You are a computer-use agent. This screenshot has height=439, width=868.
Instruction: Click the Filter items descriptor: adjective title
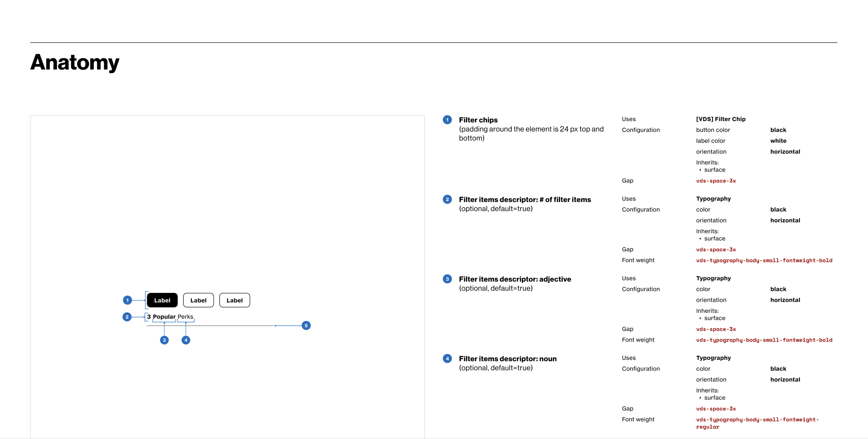coord(515,279)
